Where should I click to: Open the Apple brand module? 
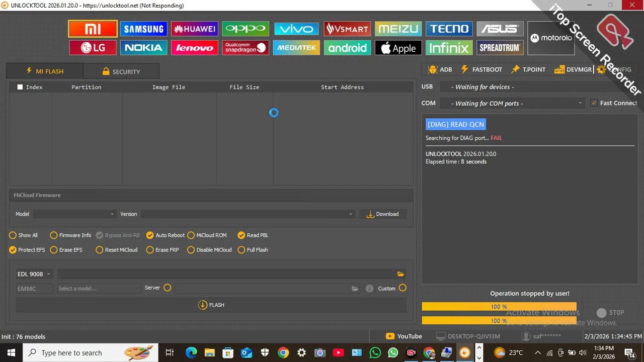[x=398, y=48]
